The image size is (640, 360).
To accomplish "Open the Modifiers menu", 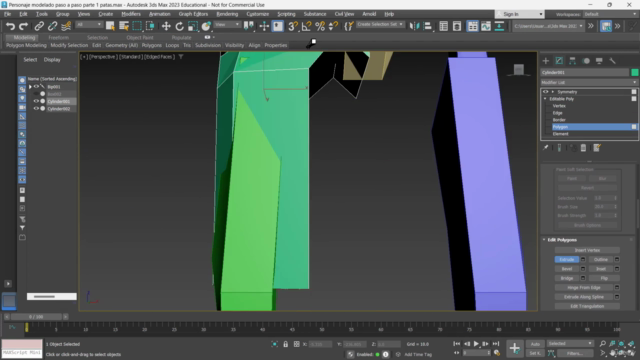I will pyautogui.click(x=131, y=14).
